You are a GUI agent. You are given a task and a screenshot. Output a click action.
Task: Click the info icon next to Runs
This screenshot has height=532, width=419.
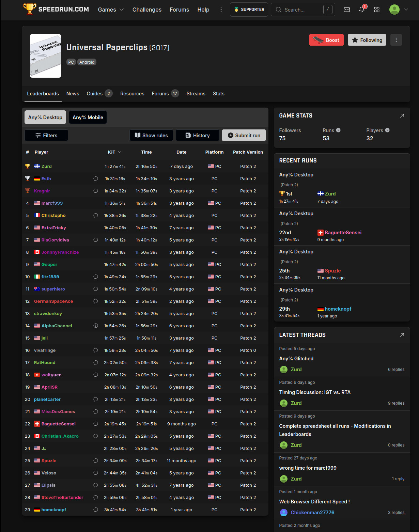tap(338, 130)
